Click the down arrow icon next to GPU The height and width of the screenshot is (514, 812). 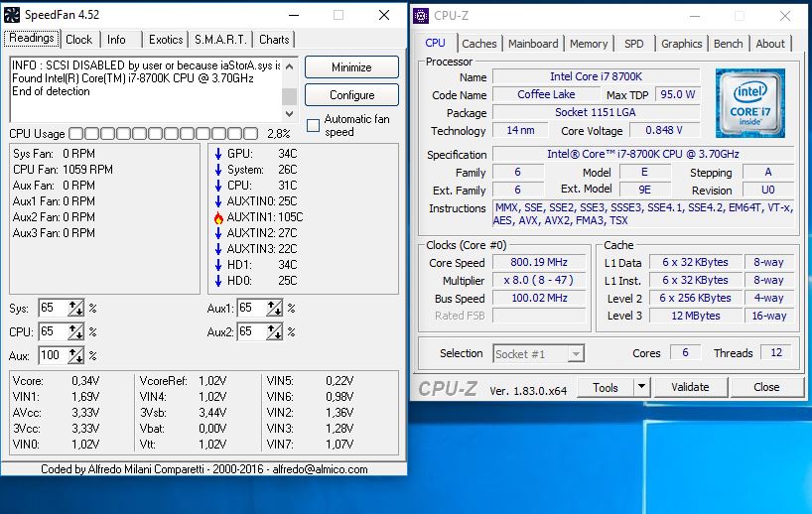218,154
